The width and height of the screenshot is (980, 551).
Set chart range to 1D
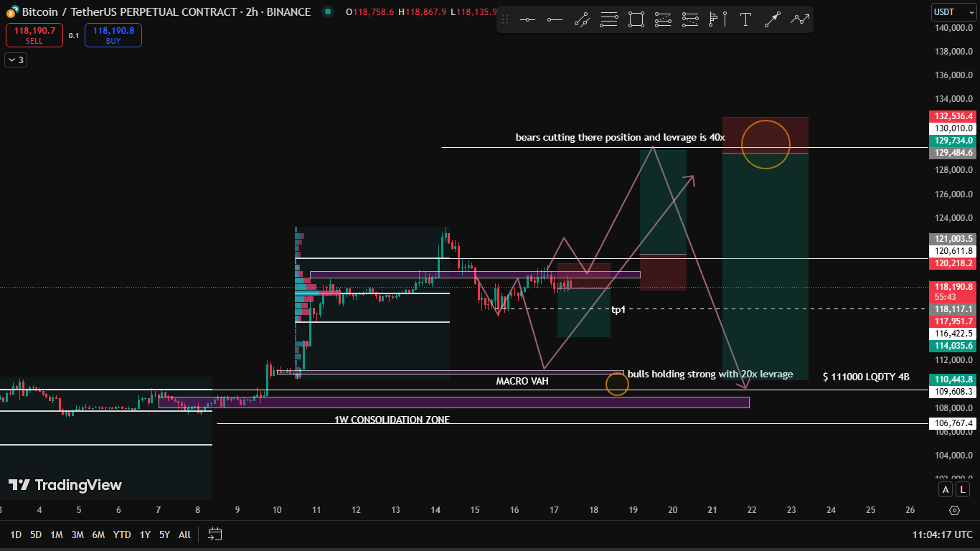(16, 534)
